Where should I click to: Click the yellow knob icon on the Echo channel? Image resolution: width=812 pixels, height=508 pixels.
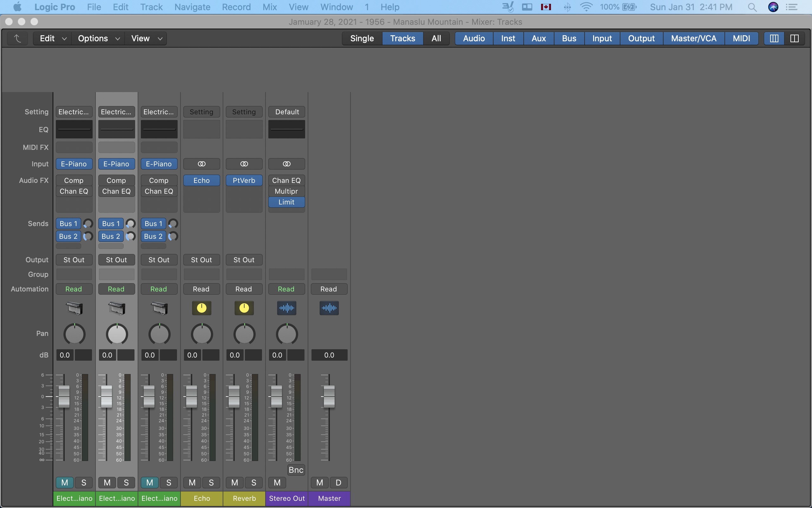[202, 308]
